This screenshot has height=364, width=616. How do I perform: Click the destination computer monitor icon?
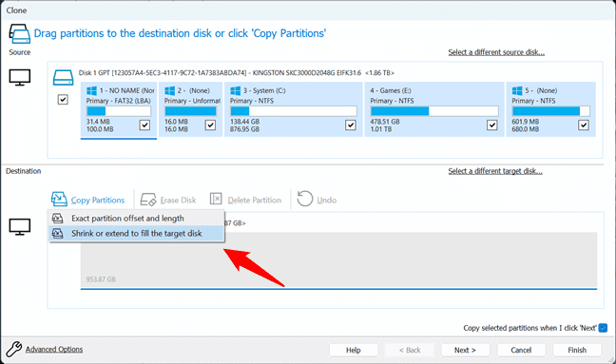tap(20, 226)
